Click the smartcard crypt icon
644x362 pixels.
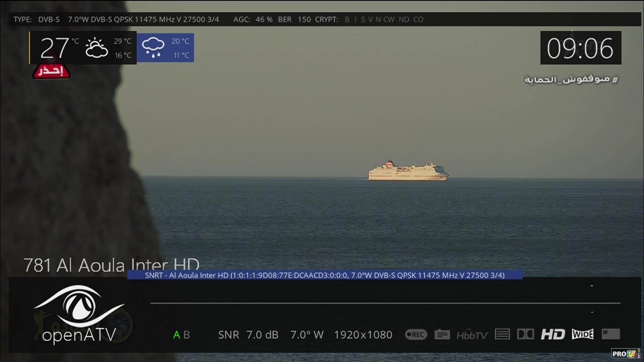pyautogui.click(x=610, y=334)
